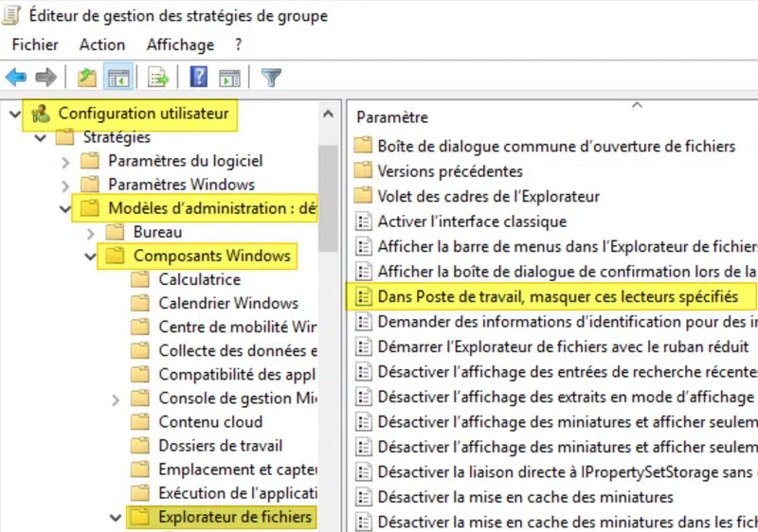Open Help via the blue question mark icon
758x532 pixels.
click(199, 77)
